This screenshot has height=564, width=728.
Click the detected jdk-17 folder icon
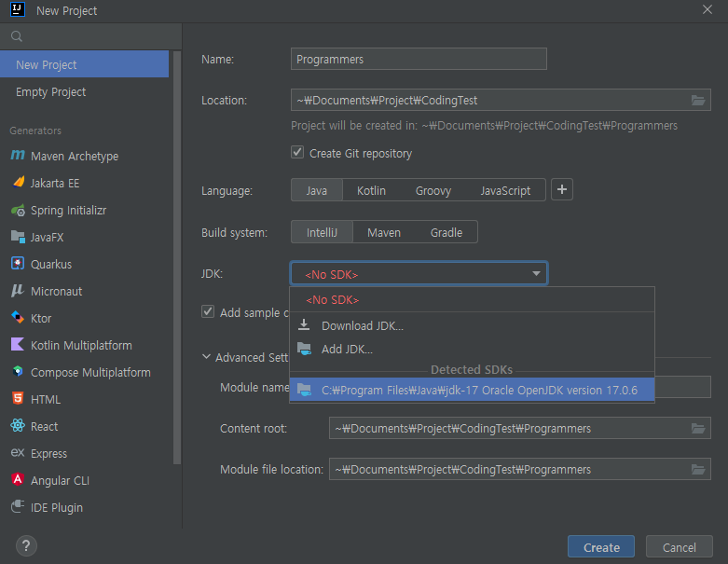click(x=304, y=390)
